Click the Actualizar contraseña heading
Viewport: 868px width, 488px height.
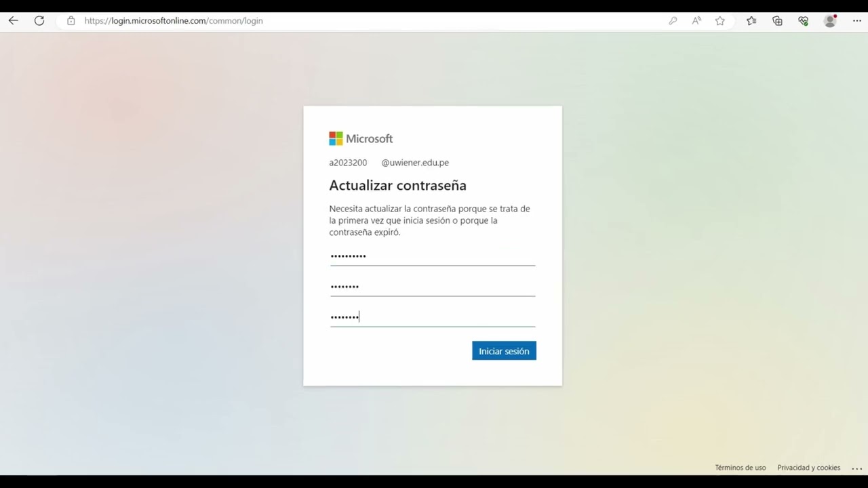click(398, 186)
